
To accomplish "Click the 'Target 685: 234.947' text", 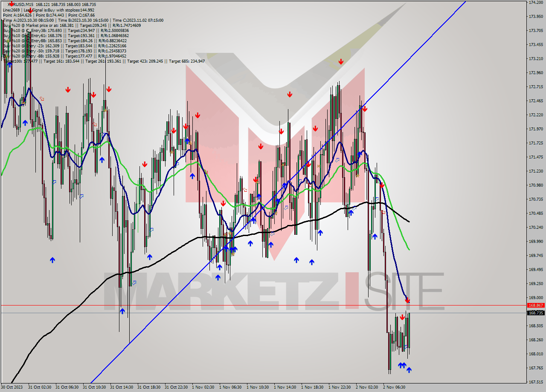I will (187, 61).
